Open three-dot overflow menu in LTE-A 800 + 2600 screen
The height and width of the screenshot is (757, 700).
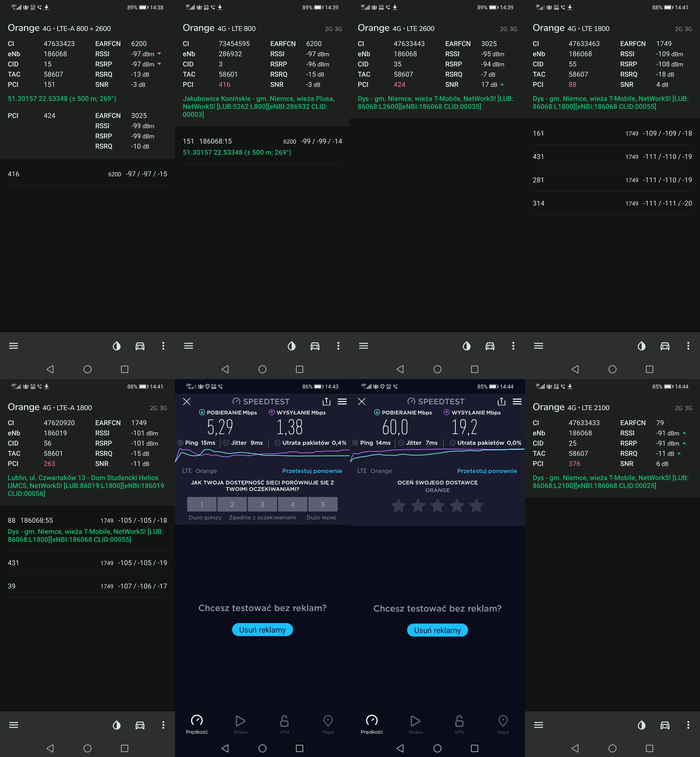pyautogui.click(x=163, y=346)
